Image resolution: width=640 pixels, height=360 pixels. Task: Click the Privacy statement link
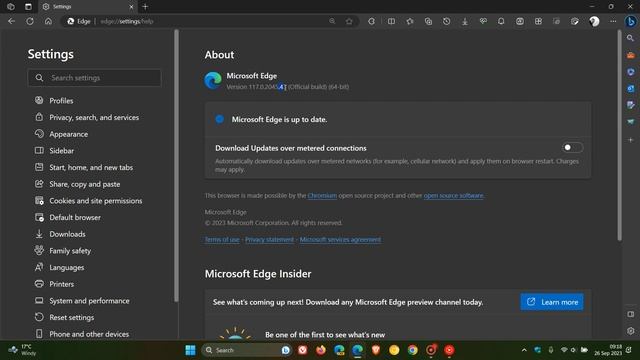[269, 240]
